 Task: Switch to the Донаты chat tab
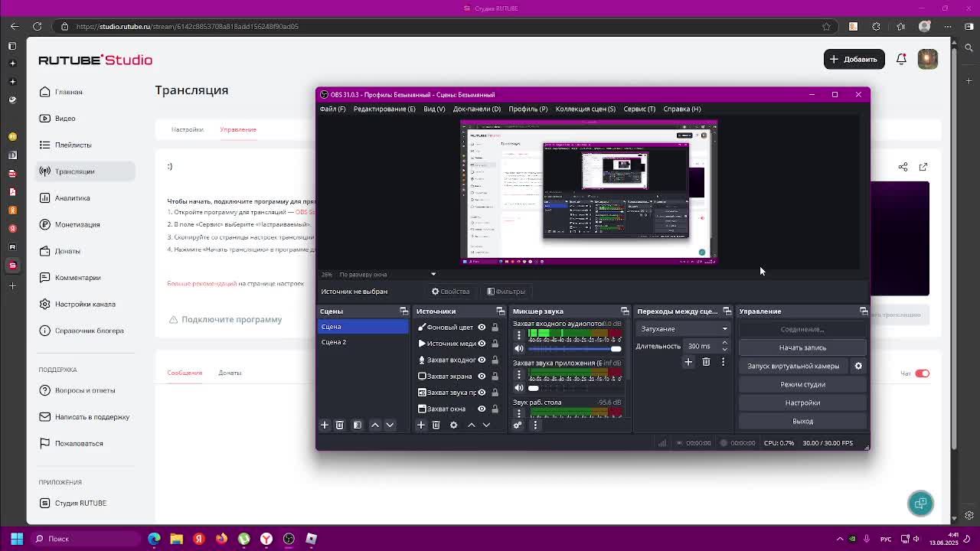(x=230, y=373)
